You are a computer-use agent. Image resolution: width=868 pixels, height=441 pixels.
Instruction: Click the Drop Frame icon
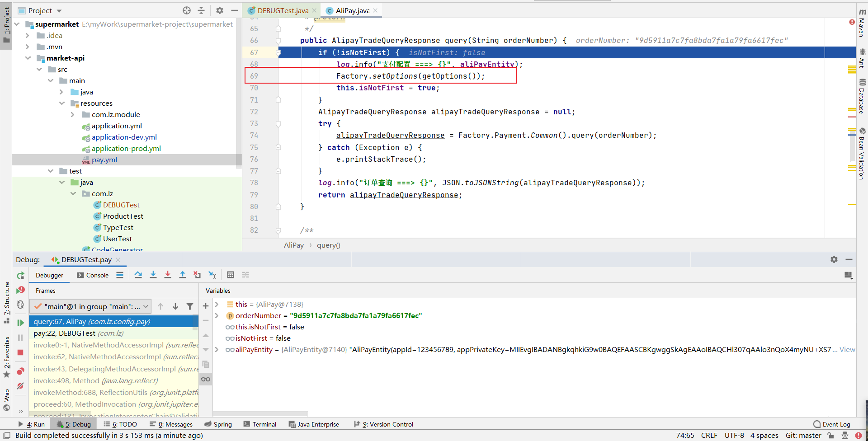[x=197, y=275]
